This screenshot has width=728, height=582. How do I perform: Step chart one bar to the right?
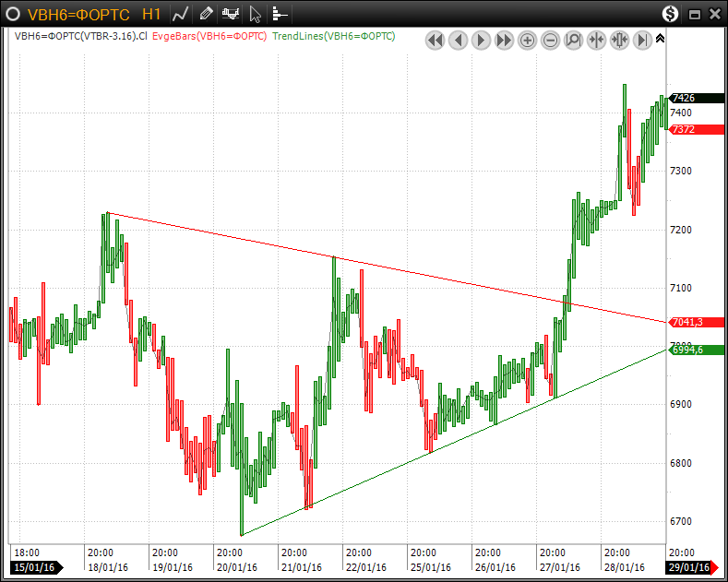pos(481,40)
